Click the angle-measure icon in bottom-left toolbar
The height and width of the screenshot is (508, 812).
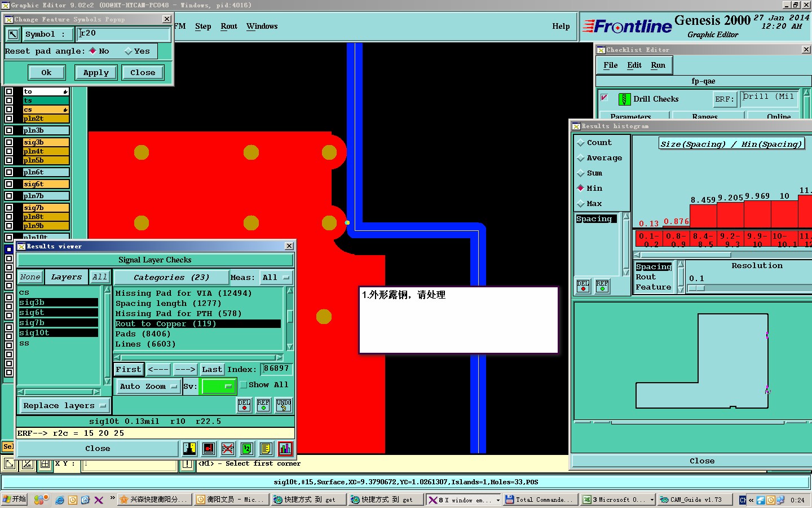pyautogui.click(x=28, y=465)
